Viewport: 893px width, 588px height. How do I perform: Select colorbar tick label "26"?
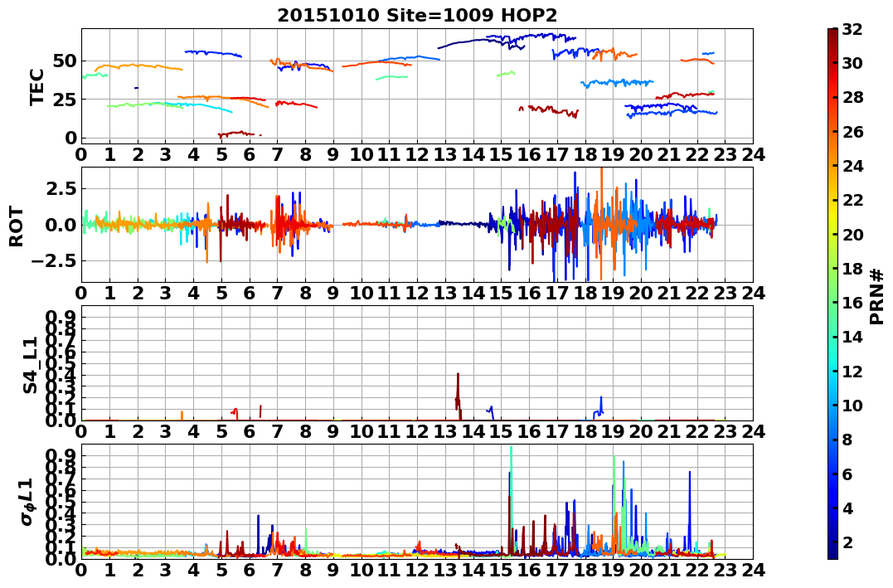(x=852, y=132)
